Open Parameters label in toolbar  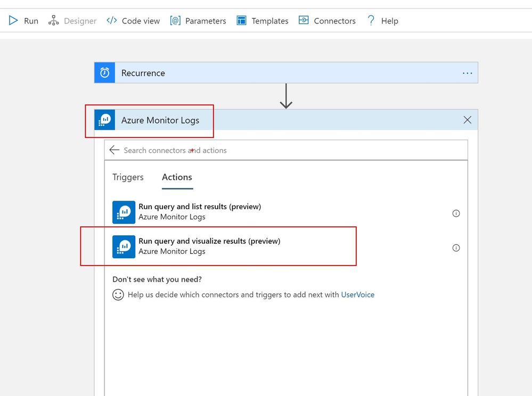click(x=206, y=21)
